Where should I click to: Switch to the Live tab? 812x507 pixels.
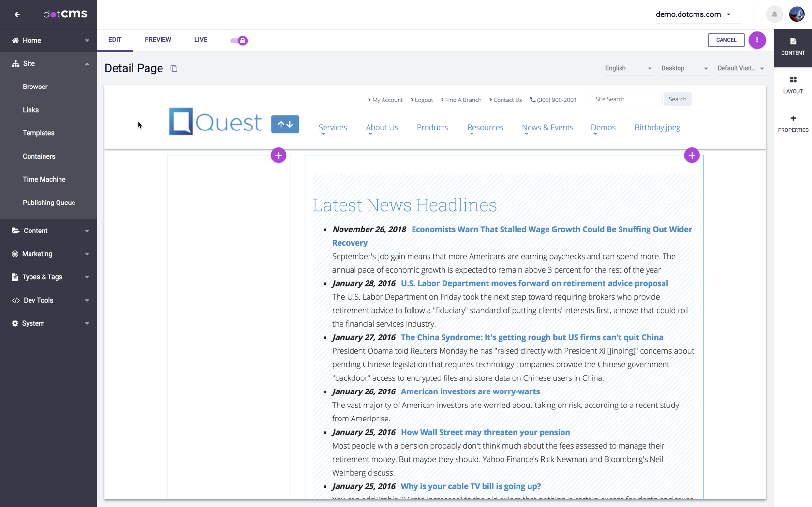click(x=201, y=40)
